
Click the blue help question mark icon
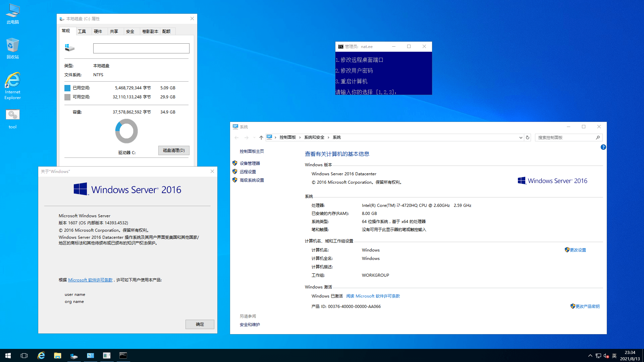603,147
